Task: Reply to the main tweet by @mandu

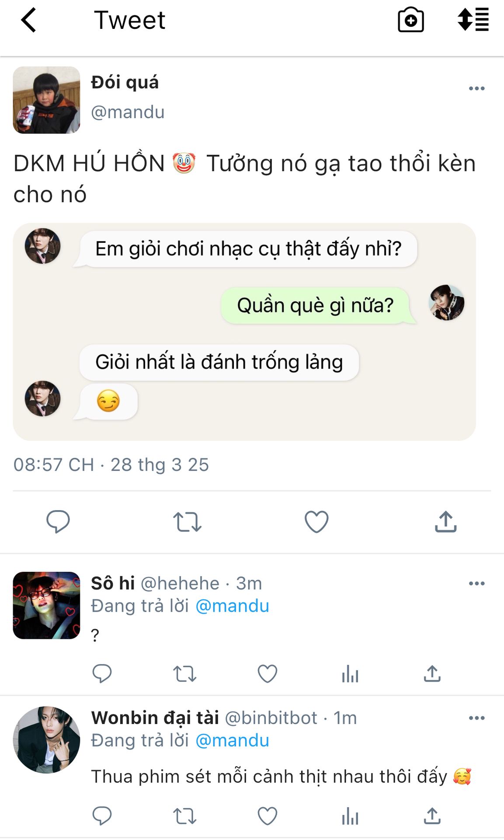Action: 58,521
